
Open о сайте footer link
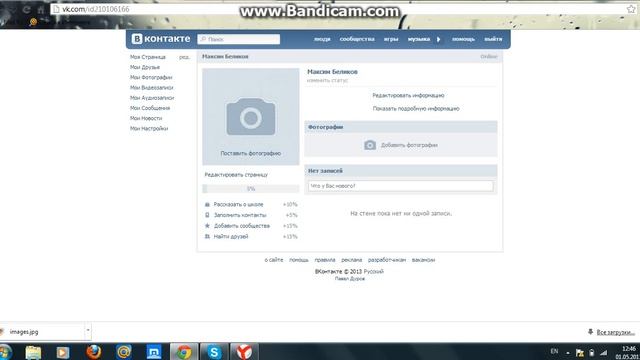pos(273,260)
